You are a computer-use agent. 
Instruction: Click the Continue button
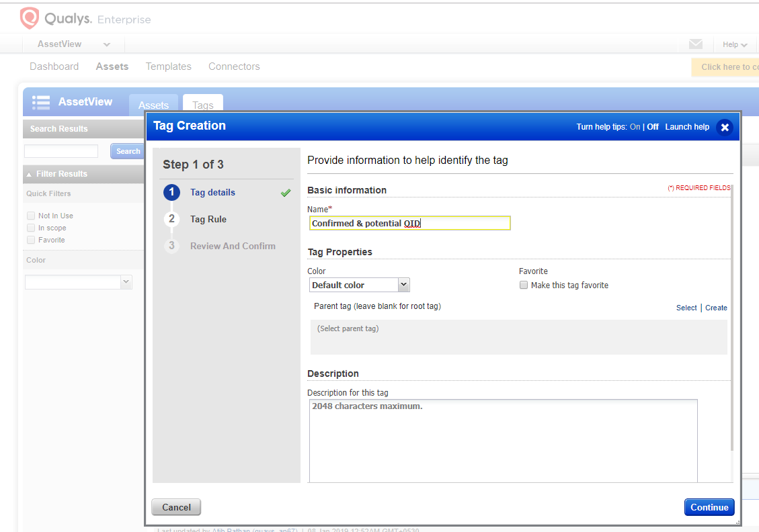pos(709,507)
